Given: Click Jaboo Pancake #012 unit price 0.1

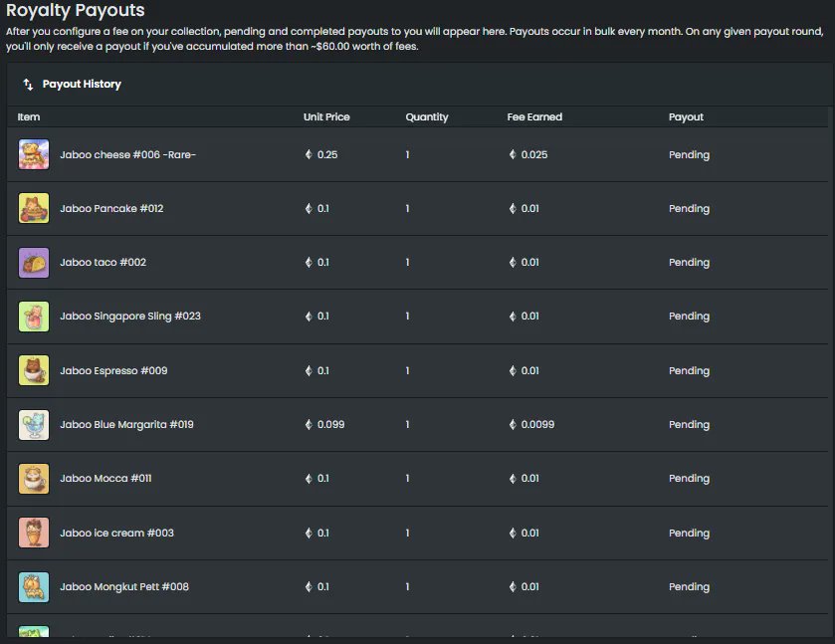Looking at the screenshot, I should (323, 208).
